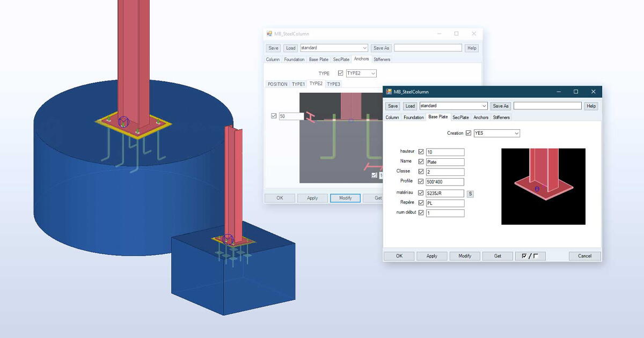Switch to the Foundation tab
The height and width of the screenshot is (338, 644).
point(413,117)
